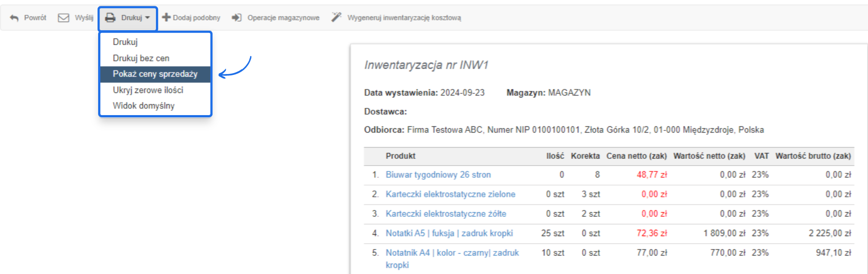Click the Odbiorca Firma Testowa ABC text
This screenshot has height=274, width=868.
pyautogui.click(x=564, y=130)
